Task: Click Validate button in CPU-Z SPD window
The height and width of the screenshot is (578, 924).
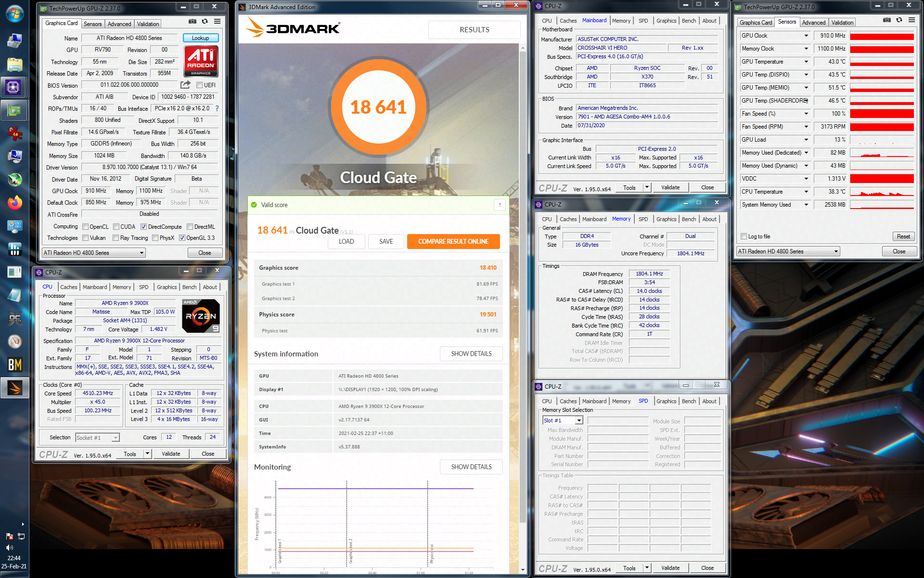Action: click(x=670, y=568)
